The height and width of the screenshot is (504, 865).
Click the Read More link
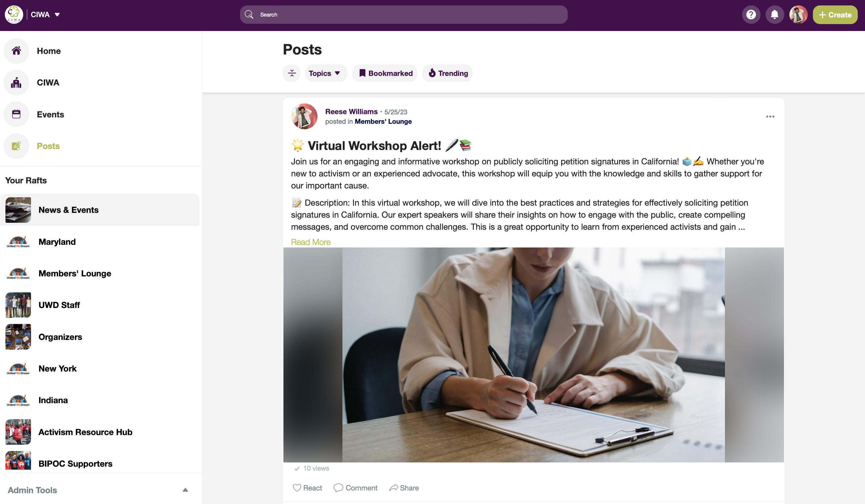(311, 242)
